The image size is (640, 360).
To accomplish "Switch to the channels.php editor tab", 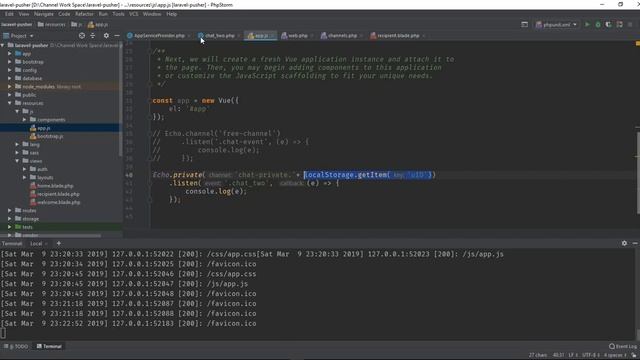I will point(342,36).
